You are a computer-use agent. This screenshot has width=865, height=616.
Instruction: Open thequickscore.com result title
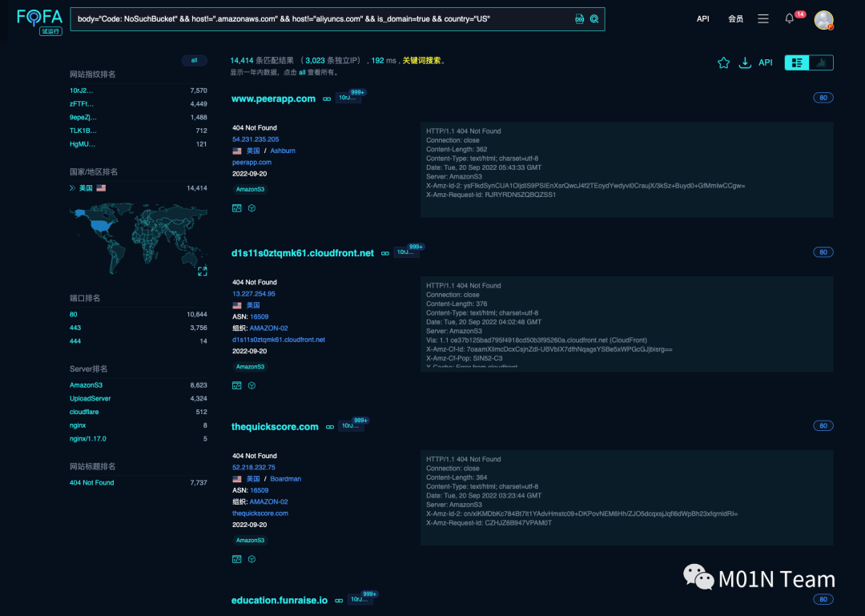tap(275, 427)
